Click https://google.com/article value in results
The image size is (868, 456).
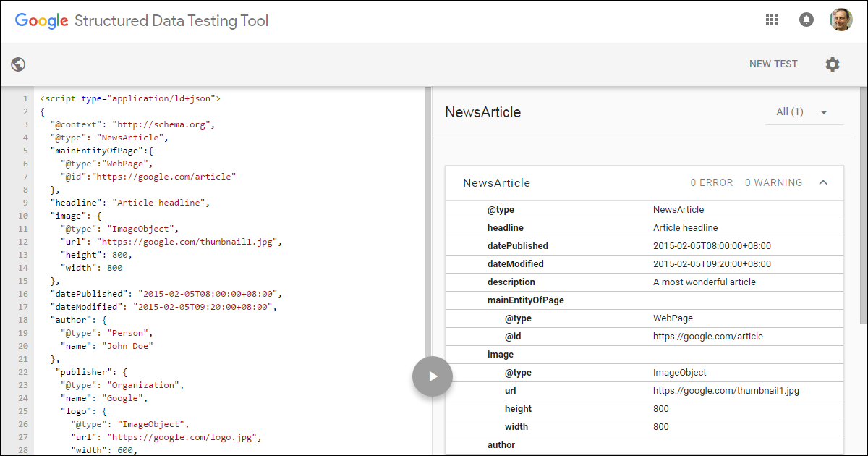pyautogui.click(x=708, y=337)
